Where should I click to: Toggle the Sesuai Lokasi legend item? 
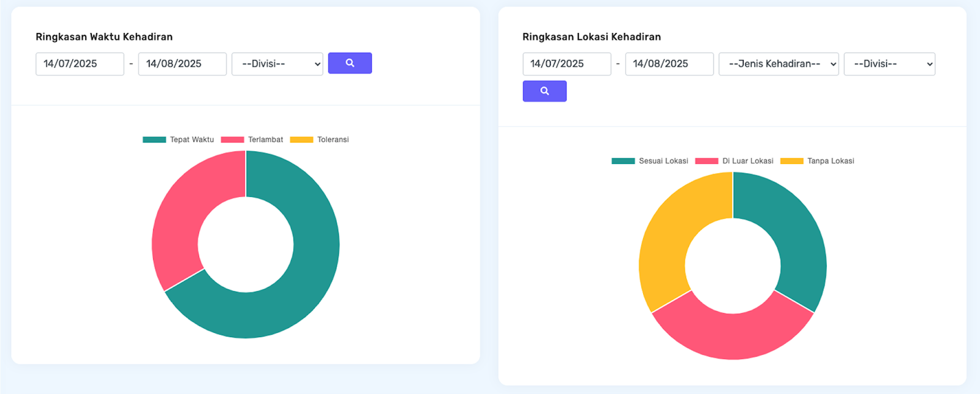pos(650,161)
